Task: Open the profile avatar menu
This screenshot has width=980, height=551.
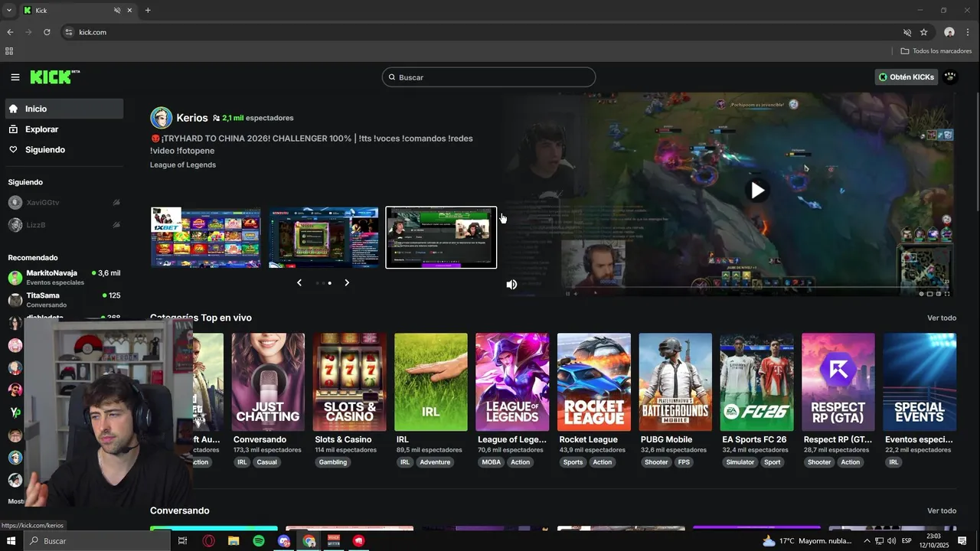Action: [950, 77]
